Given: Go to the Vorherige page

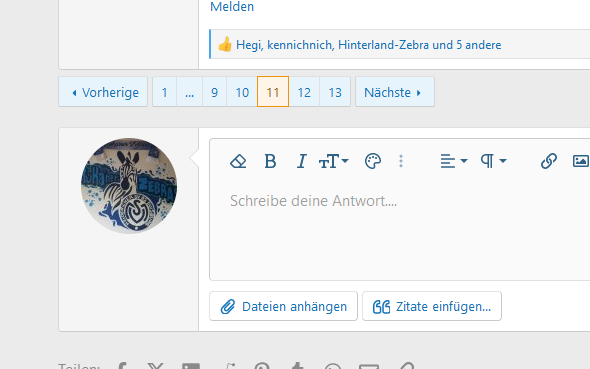Looking at the screenshot, I should click(x=103, y=92).
